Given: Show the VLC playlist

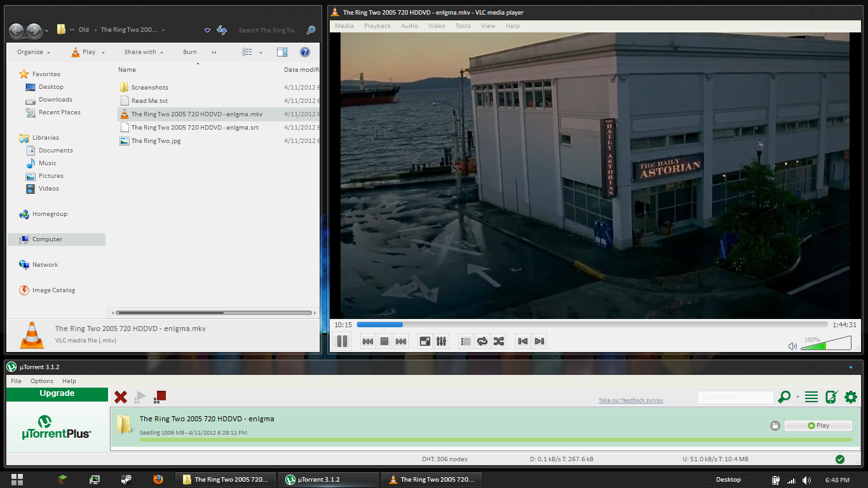Looking at the screenshot, I should pyautogui.click(x=466, y=341).
